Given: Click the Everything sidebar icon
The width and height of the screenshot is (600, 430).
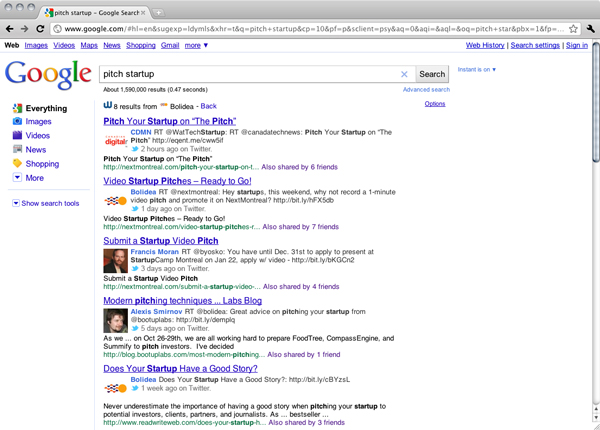Looking at the screenshot, I should [x=17, y=108].
